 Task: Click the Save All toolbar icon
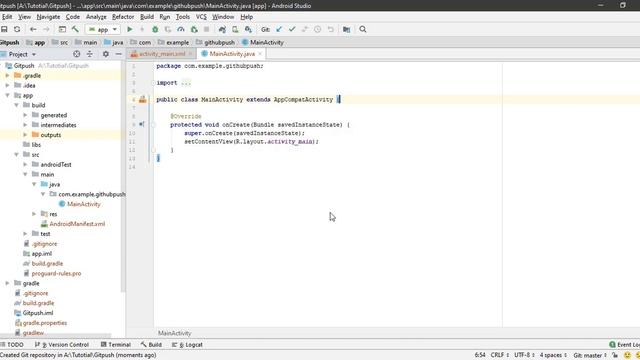click(x=4, y=29)
